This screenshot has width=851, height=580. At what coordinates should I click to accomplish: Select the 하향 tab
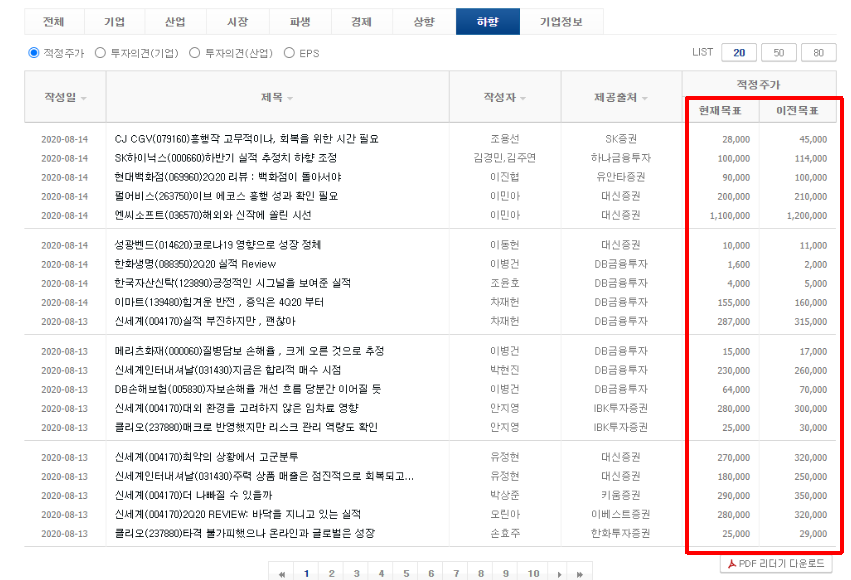pos(488,22)
